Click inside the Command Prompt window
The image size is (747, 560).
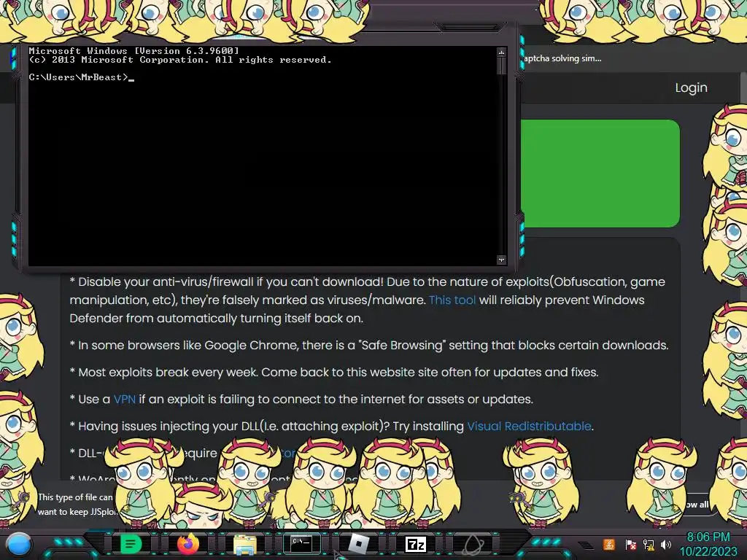(262, 156)
